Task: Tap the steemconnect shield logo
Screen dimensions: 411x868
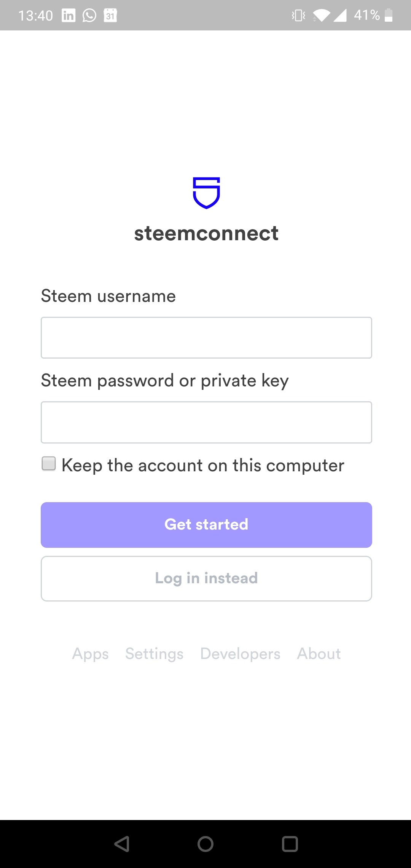Action: (x=206, y=193)
